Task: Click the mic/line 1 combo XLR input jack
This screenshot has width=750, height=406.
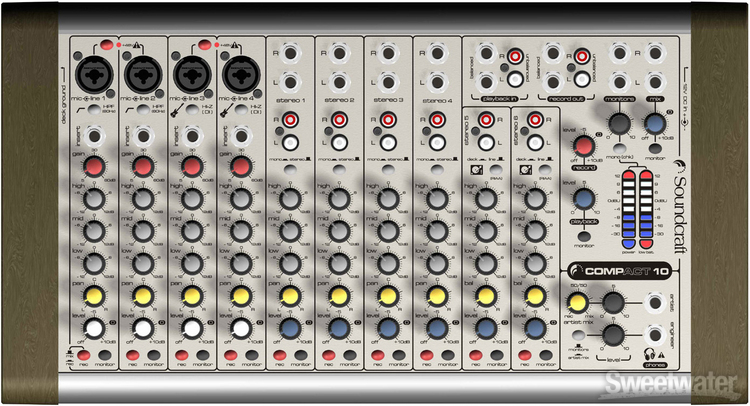Action: click(94, 75)
